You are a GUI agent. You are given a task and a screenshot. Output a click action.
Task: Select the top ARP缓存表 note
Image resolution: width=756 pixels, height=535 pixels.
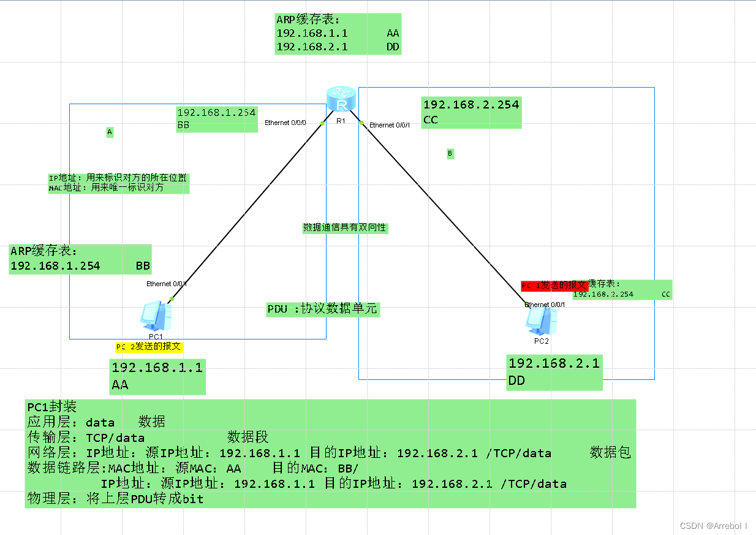tap(338, 34)
